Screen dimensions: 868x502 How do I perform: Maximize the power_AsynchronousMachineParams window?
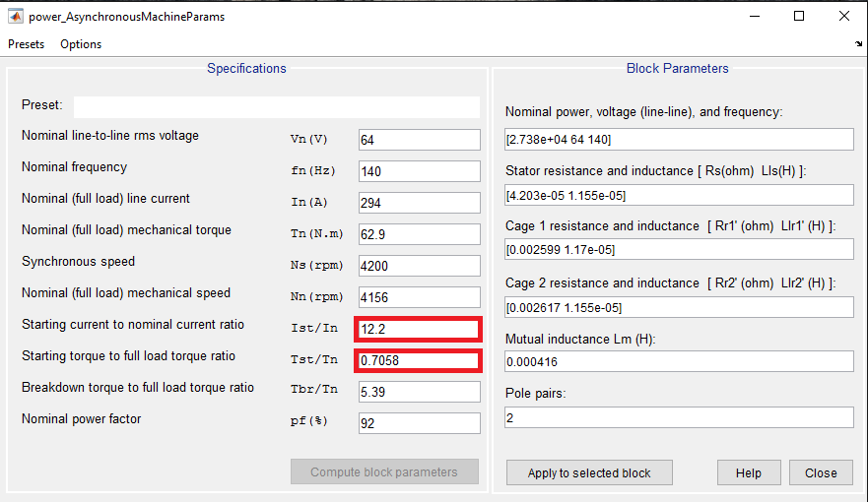799,16
